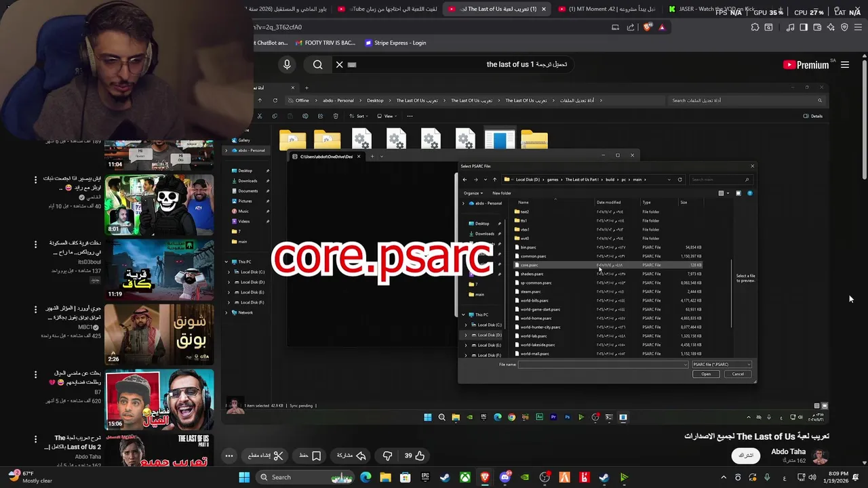The image size is (868, 488).
Task: Expand Local Disk (C:) in dialog tree
Action: coord(466,325)
